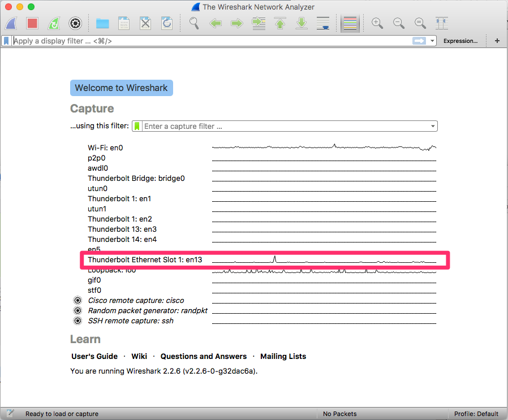Viewport: 508px width, 420px height.
Task: Go to last packet down arrow
Action: (302, 23)
